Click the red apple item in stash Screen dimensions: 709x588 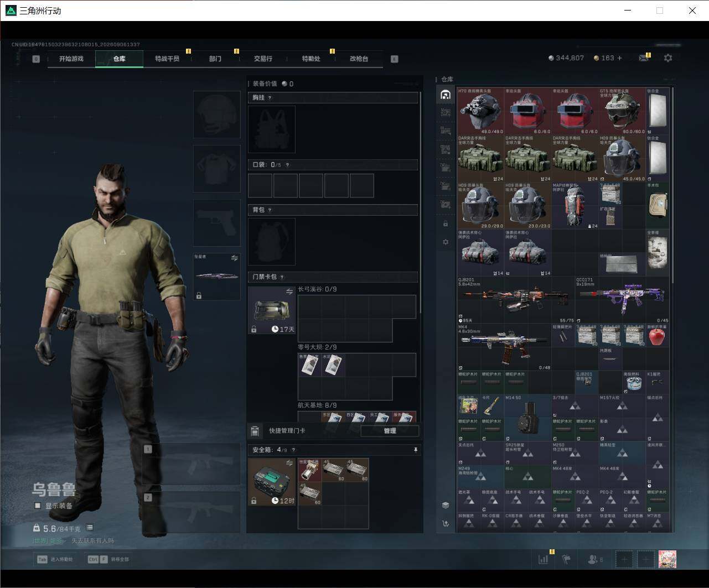click(x=658, y=336)
